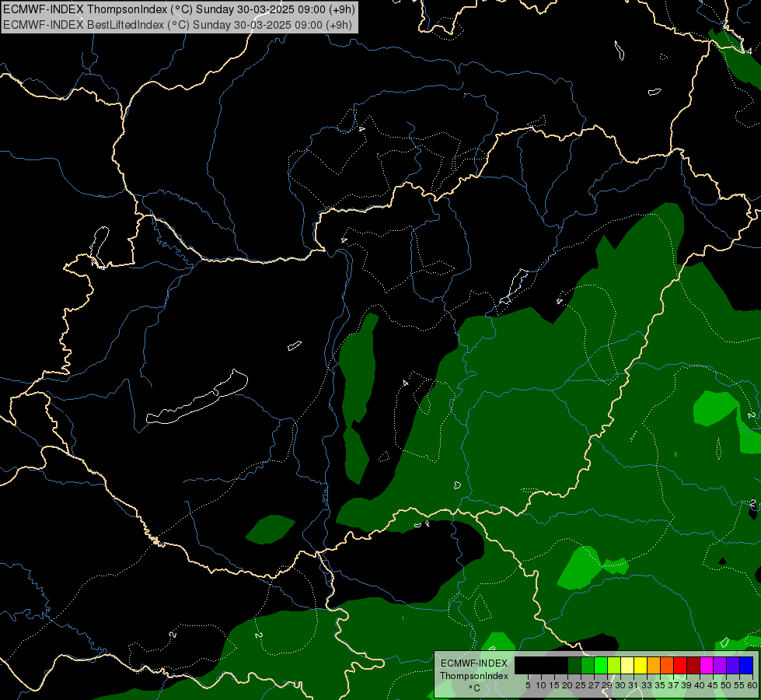Click the legend tick label 45
The height and width of the screenshot is (700, 761).
pyautogui.click(x=713, y=685)
